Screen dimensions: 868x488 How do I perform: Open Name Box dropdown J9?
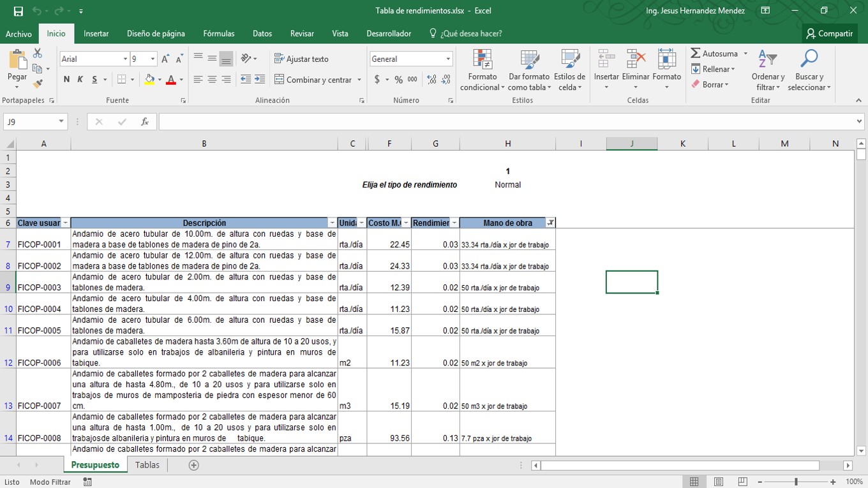pos(61,122)
